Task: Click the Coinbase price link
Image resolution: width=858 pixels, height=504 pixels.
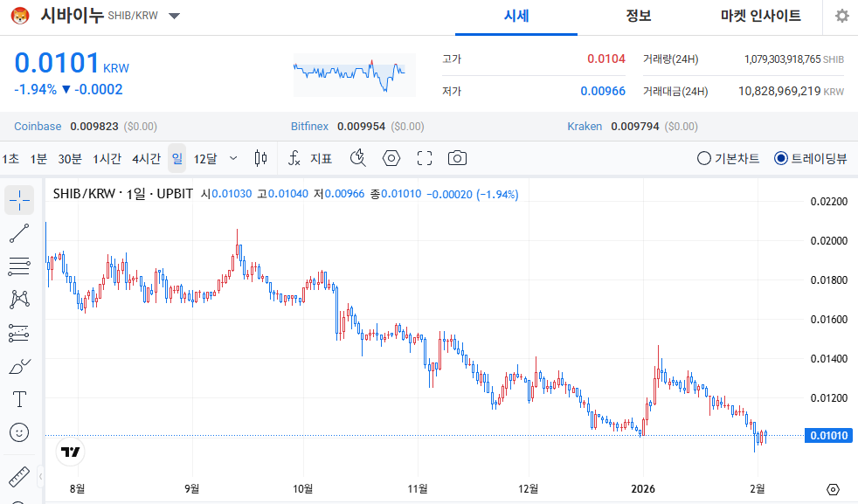Action: pos(38,126)
